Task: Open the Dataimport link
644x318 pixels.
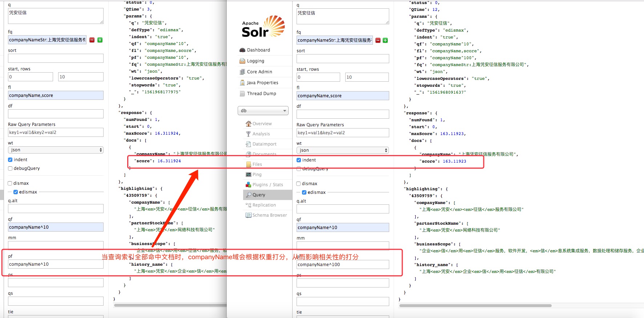Action: click(x=265, y=144)
